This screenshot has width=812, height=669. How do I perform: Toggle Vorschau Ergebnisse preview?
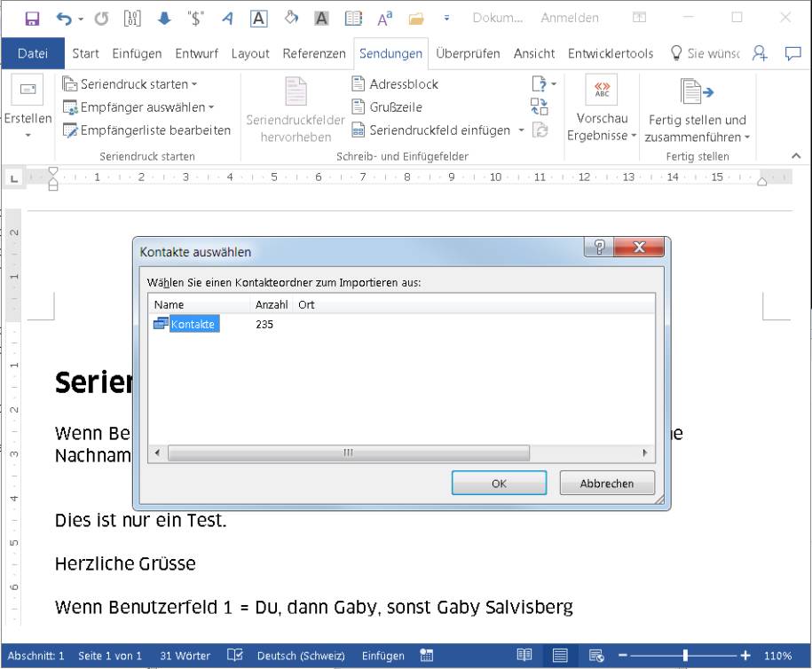[x=602, y=108]
